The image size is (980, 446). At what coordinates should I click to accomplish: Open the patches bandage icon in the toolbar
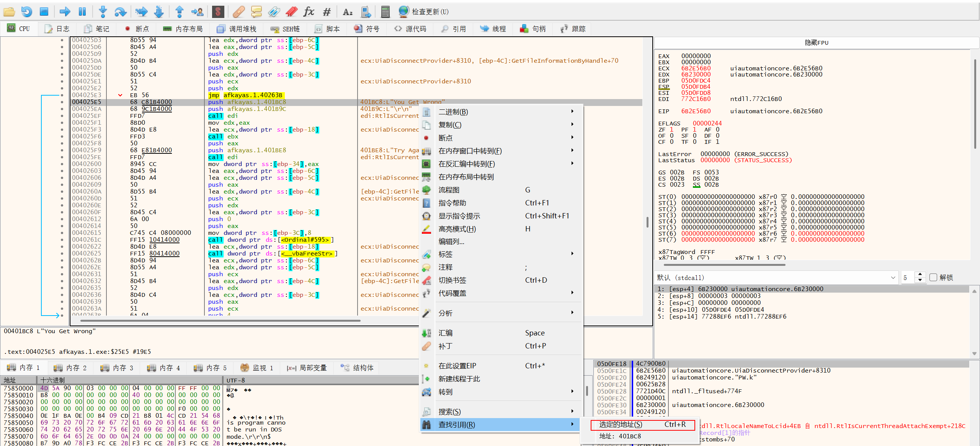[x=238, y=12]
